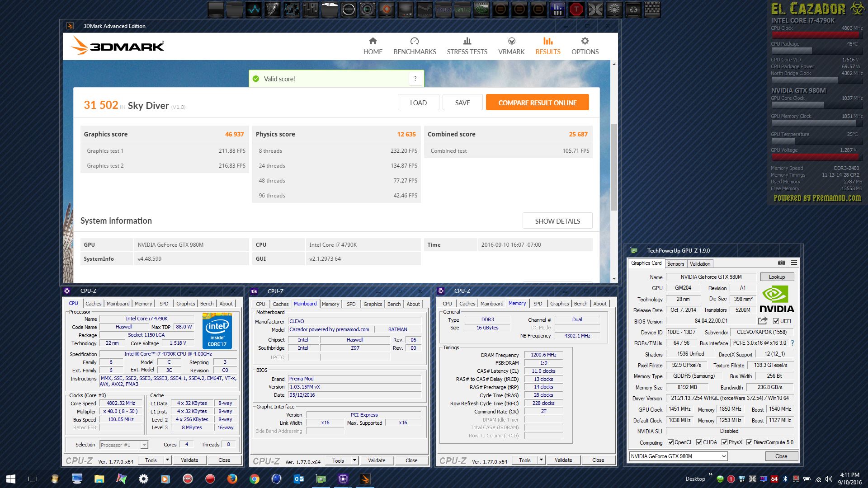Image resolution: width=868 pixels, height=488 pixels.
Task: Click the Physics score value 12 635
Action: [406, 134]
